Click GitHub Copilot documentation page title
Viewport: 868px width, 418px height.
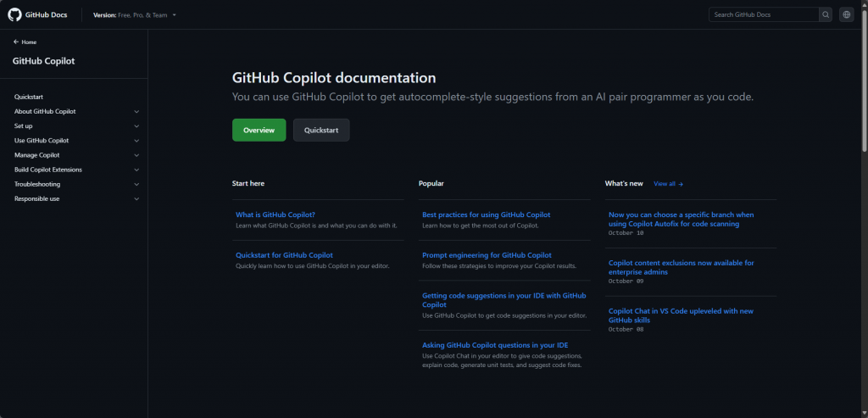pos(334,77)
